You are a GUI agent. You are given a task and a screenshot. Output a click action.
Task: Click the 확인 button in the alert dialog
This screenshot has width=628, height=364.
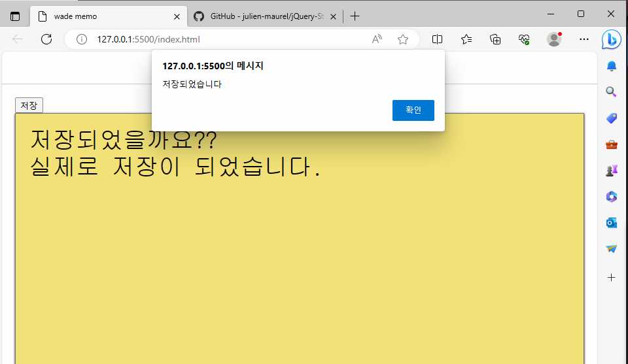tap(413, 110)
